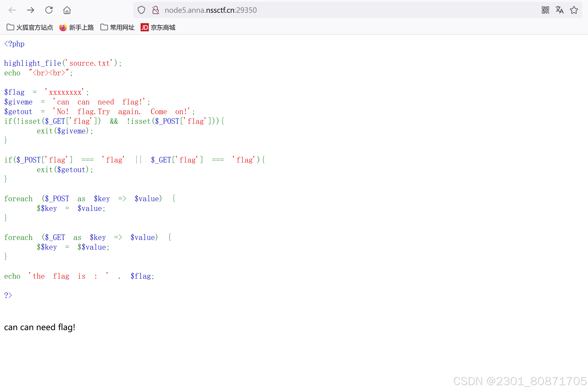
Task: Click the Firefox logo on 新手上路
Action: [63, 27]
